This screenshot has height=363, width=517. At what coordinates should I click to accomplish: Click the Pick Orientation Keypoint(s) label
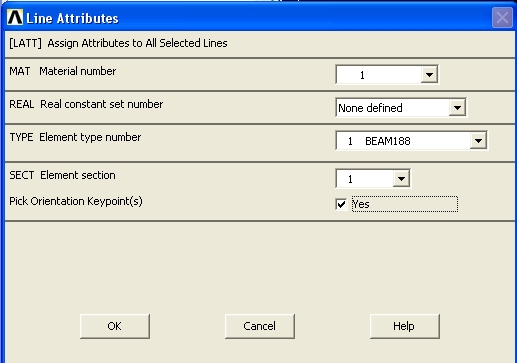click(x=76, y=201)
